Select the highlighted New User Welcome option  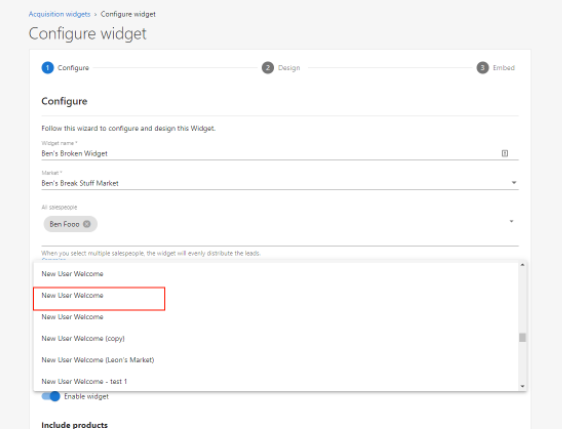99,298
